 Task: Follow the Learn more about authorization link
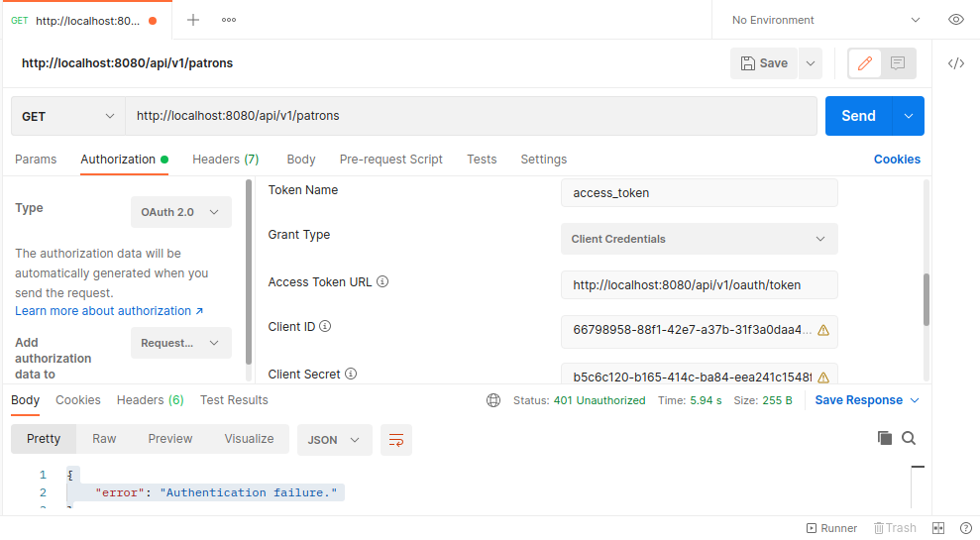(109, 311)
